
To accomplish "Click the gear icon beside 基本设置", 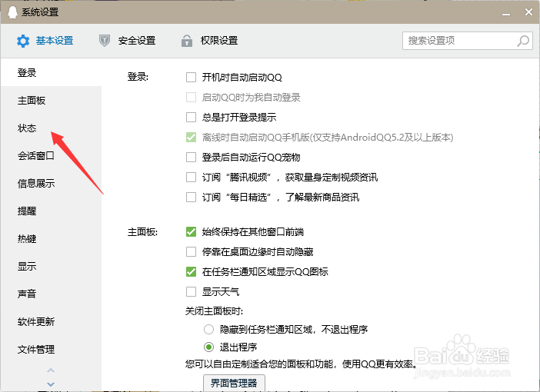I will (x=23, y=41).
